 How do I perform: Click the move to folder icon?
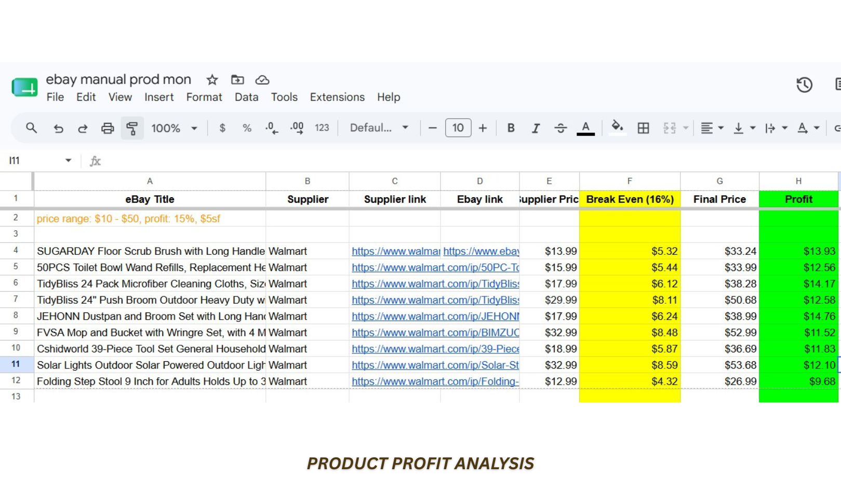point(237,80)
